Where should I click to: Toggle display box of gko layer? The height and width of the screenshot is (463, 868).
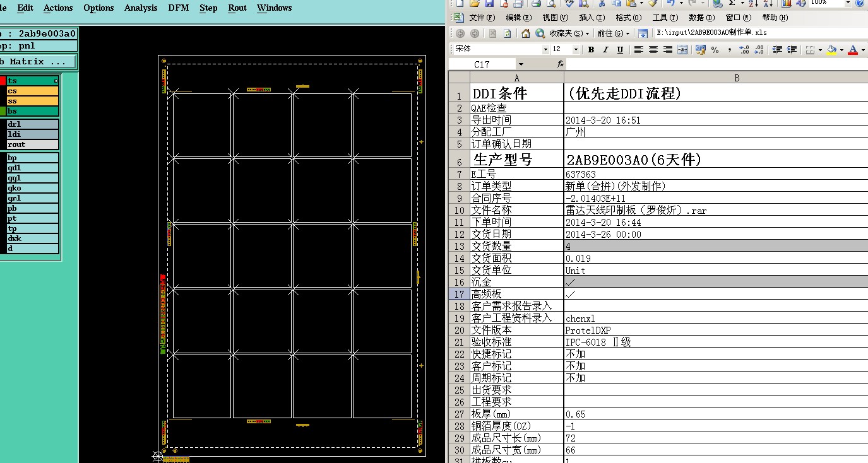click(3, 188)
